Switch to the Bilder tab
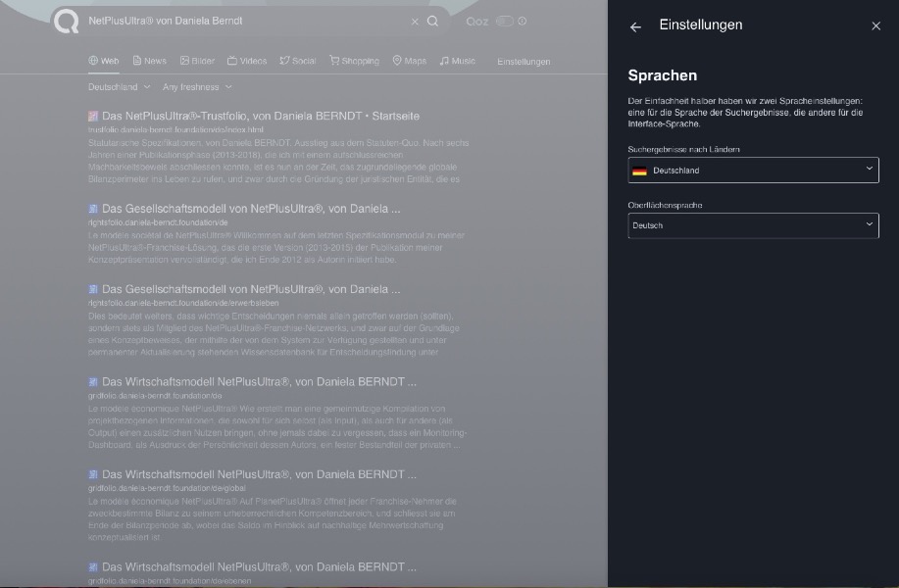899x588 pixels. (x=197, y=61)
